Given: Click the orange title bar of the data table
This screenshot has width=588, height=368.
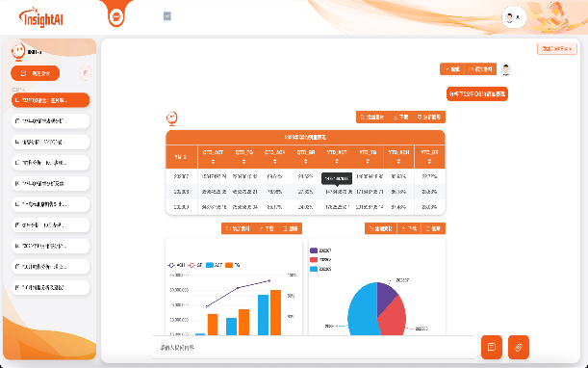Looking at the screenshot, I should pos(305,138).
